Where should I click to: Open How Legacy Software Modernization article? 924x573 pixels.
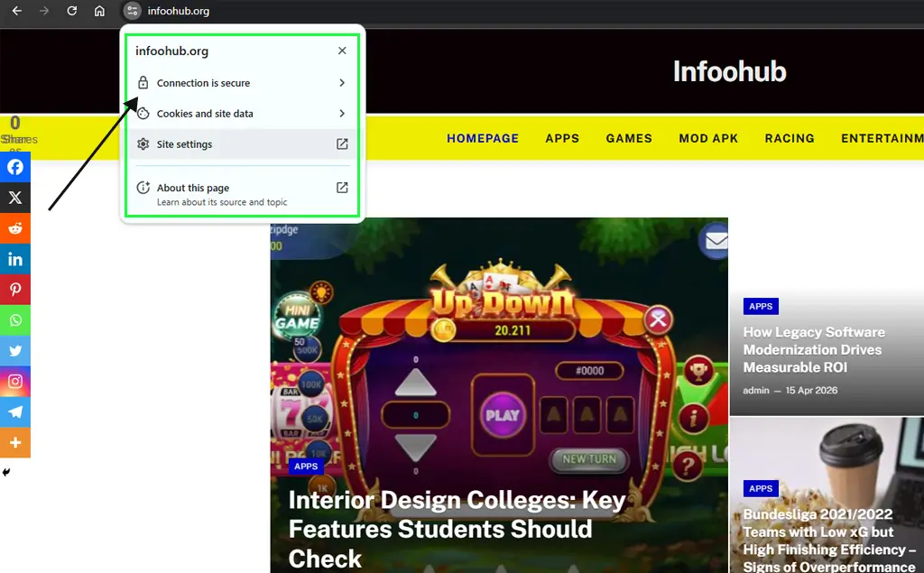[x=814, y=349]
